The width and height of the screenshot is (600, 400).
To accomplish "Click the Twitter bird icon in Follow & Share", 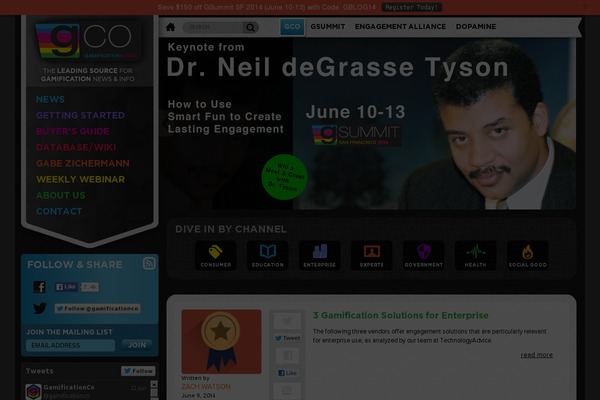I will pyautogui.click(x=40, y=308).
